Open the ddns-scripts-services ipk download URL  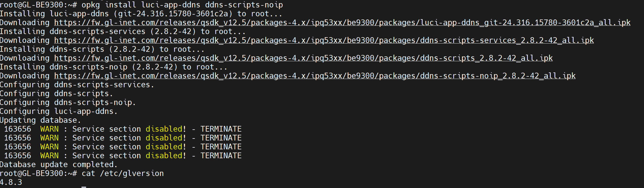(324, 40)
